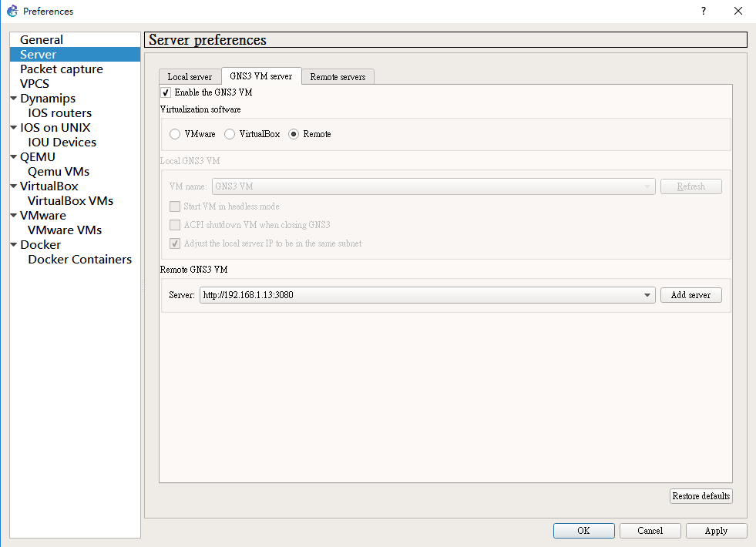Collapse the VMware tree section
Image resolution: width=756 pixels, height=547 pixels.
coord(14,216)
